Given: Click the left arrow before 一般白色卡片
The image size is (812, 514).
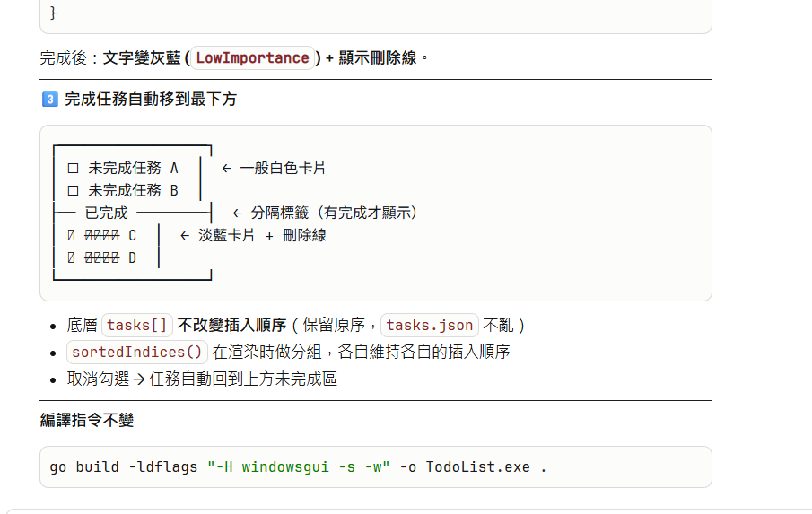Looking at the screenshot, I should 226,168.
